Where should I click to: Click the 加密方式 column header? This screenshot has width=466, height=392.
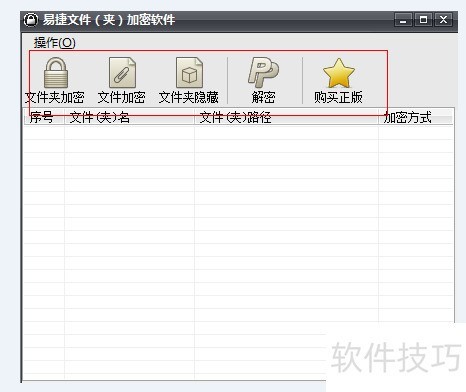[x=415, y=117]
